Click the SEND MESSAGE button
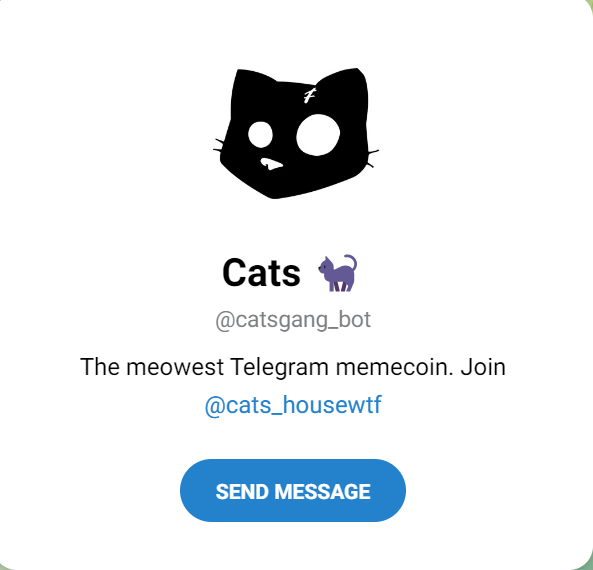 (293, 491)
